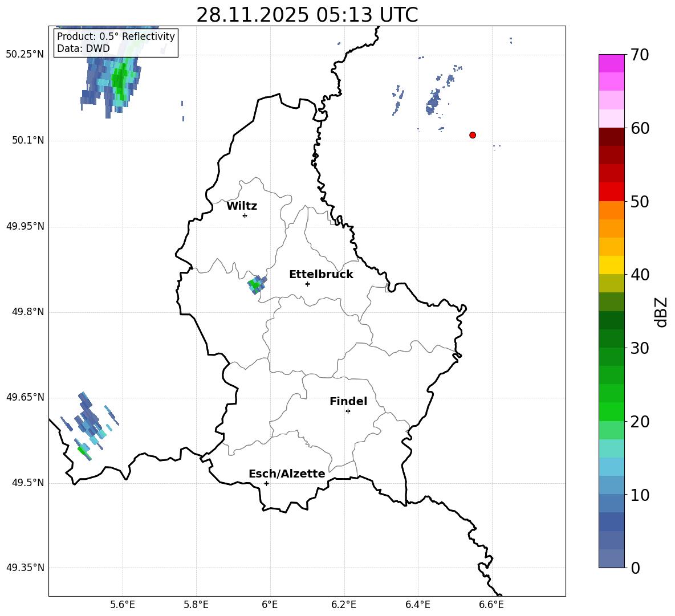Image resolution: width=675 pixels, height=616 pixels.
Task: Click the Findel station label
Action: click(348, 401)
